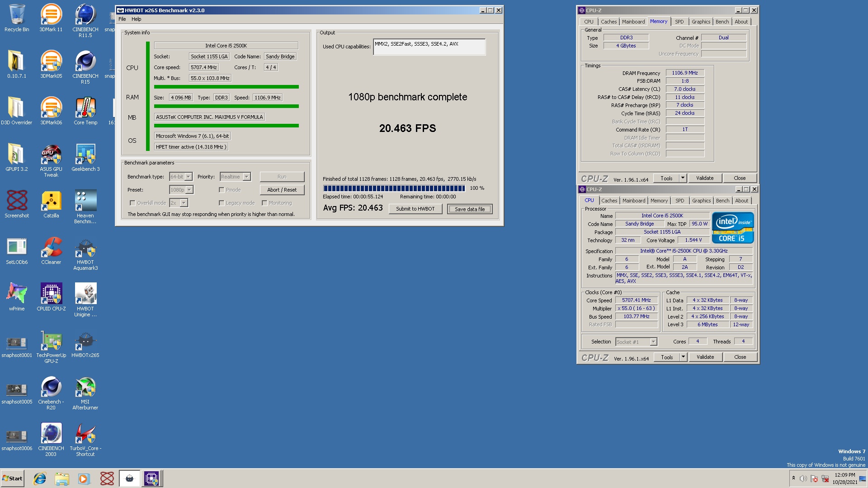Click the volume icon in system tray

tap(803, 479)
